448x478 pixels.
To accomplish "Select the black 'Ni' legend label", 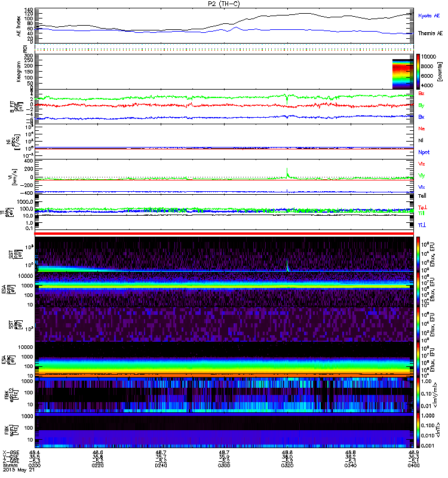I will click(x=421, y=140).
